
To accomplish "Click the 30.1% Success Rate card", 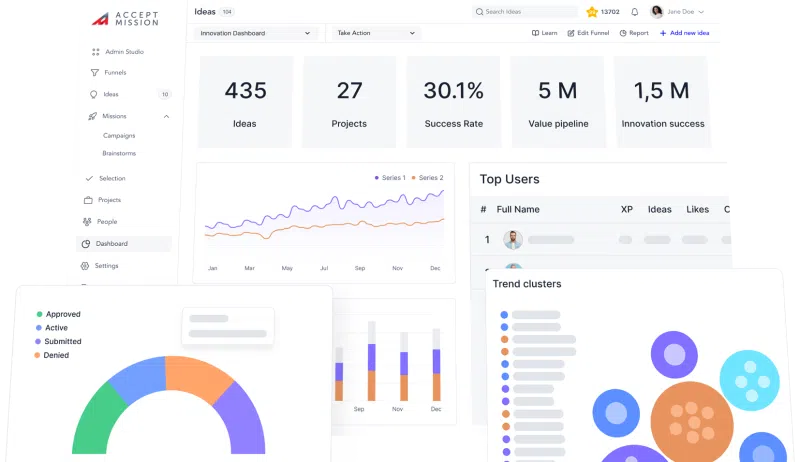I will (454, 102).
